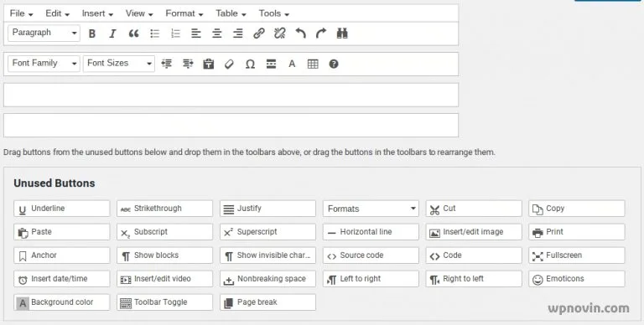Open the Edit menu

(x=58, y=13)
